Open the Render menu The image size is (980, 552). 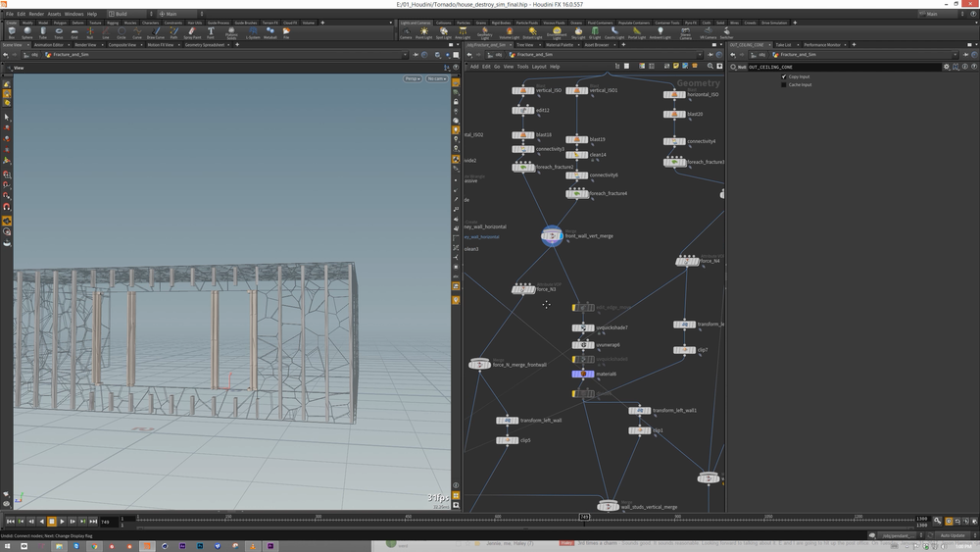tap(35, 15)
